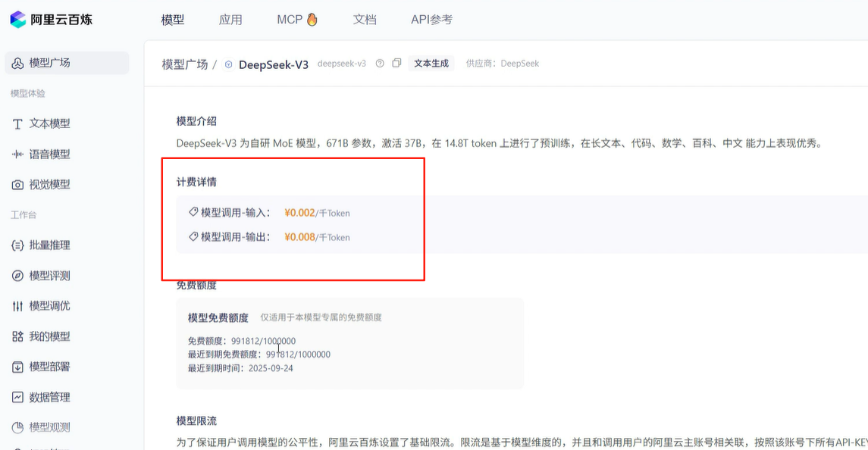Go to 模型广场 in sidebar
This screenshot has height=450, width=868.
(67, 63)
